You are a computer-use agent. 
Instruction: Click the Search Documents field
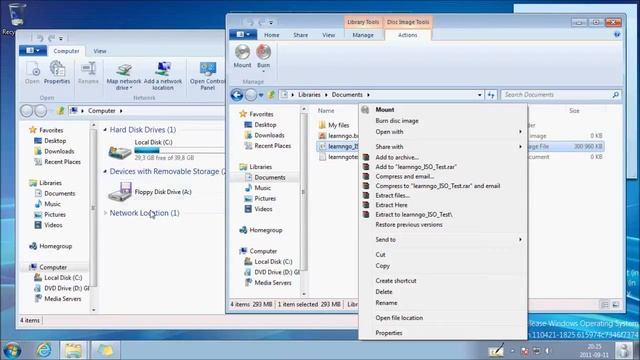[x=561, y=95]
